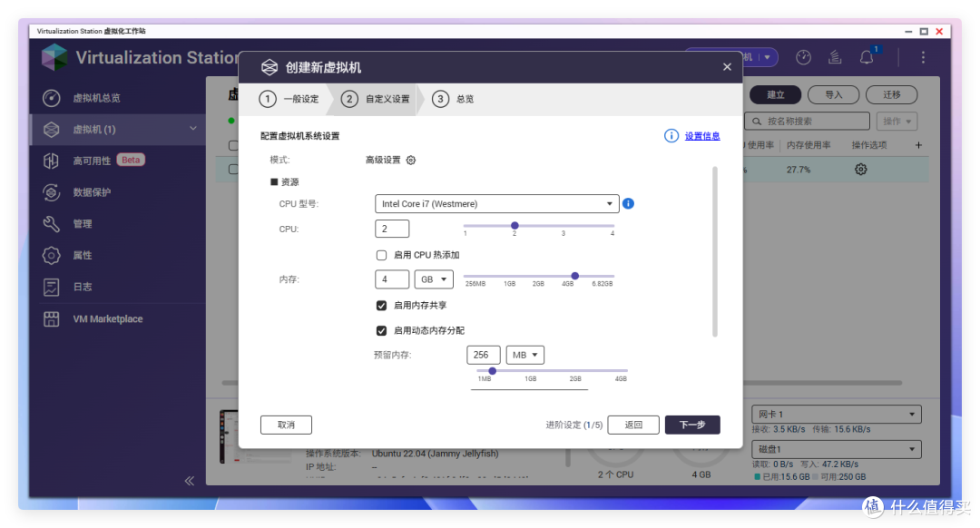
Task: Open the Actions dropdown
Action: 897,122
